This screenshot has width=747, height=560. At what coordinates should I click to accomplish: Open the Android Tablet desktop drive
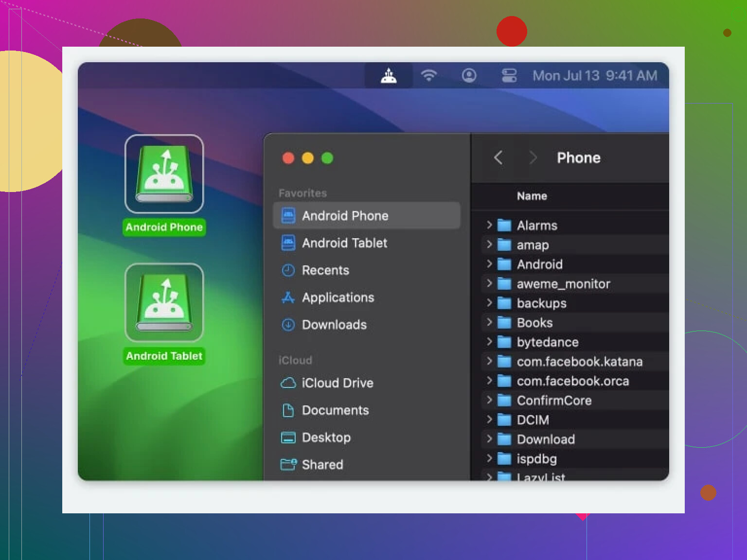point(164,303)
